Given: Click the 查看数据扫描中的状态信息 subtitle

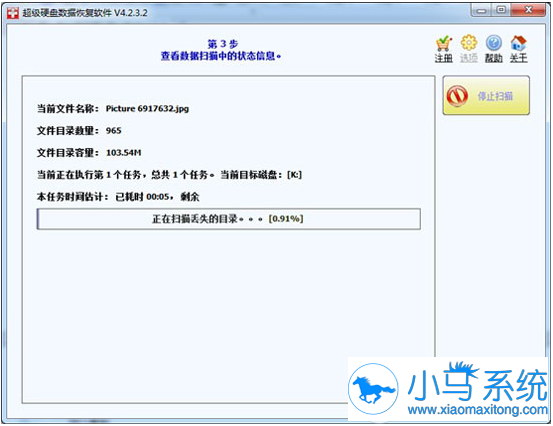Looking at the screenshot, I should tap(221, 56).
